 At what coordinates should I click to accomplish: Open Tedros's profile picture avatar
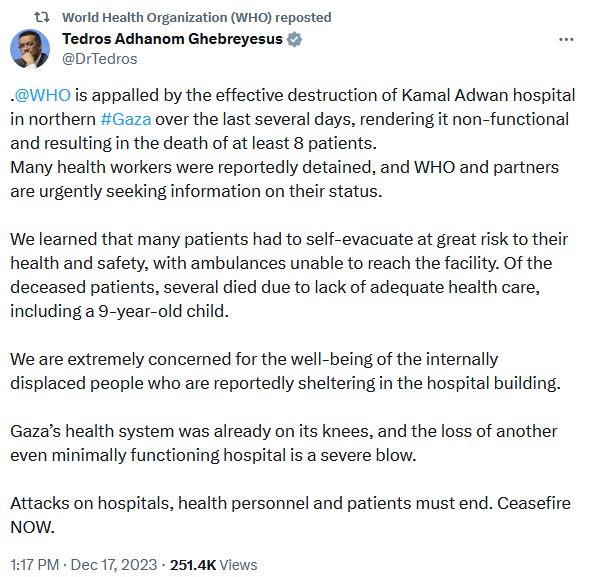coord(30,49)
